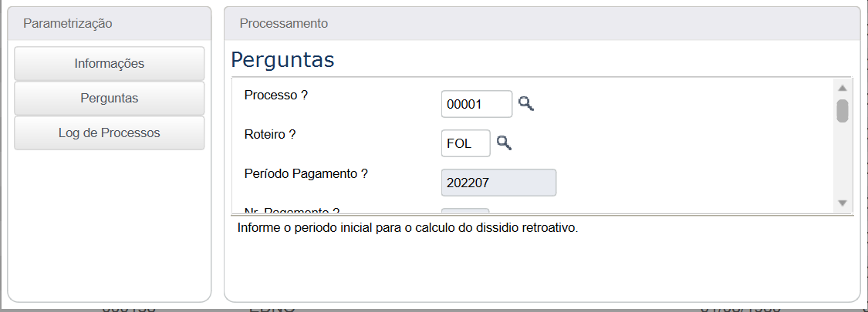Click the Processamento panel header
This screenshot has height=312, width=868.
[542, 23]
